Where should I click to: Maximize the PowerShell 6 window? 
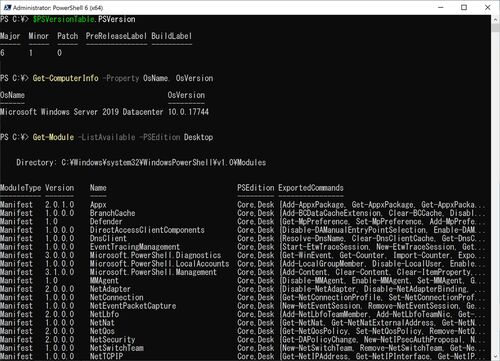pos(464,7)
